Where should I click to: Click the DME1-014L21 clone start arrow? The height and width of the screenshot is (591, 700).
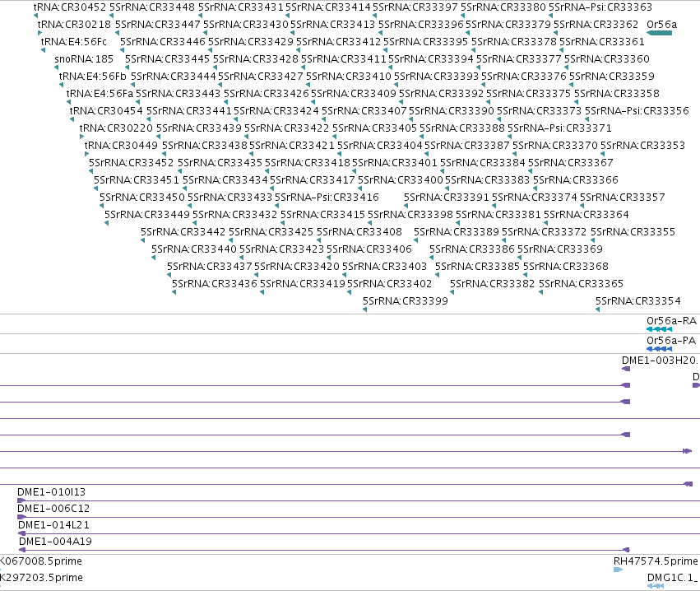click(22, 533)
